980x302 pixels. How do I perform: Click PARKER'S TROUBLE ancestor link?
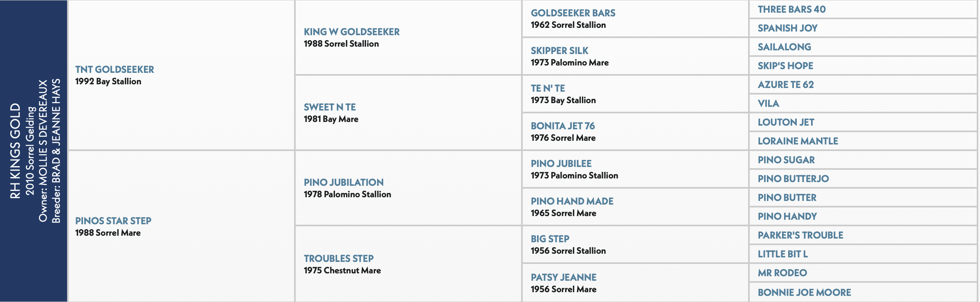coord(800,235)
